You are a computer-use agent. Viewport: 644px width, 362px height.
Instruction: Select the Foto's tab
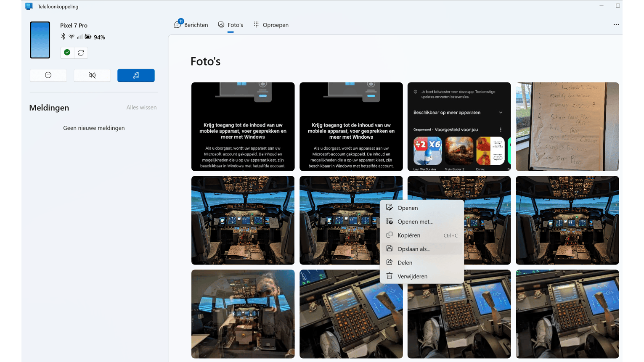(x=231, y=25)
